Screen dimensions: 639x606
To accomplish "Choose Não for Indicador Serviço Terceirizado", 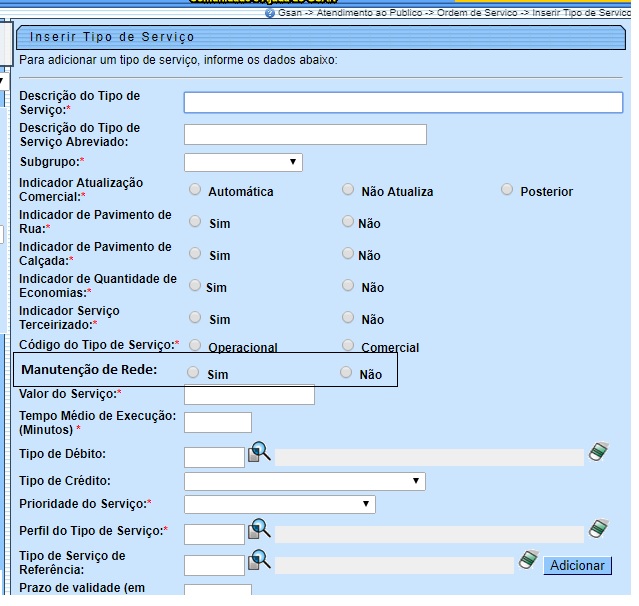I will point(347,317).
